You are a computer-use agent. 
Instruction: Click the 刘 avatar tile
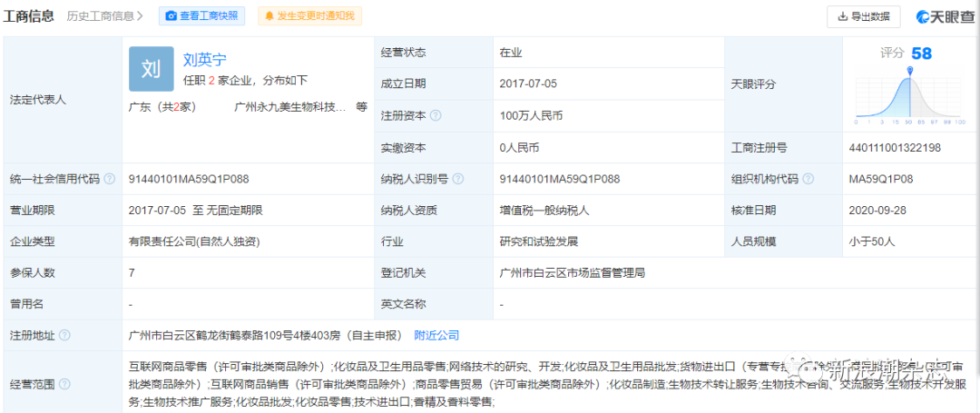[152, 69]
